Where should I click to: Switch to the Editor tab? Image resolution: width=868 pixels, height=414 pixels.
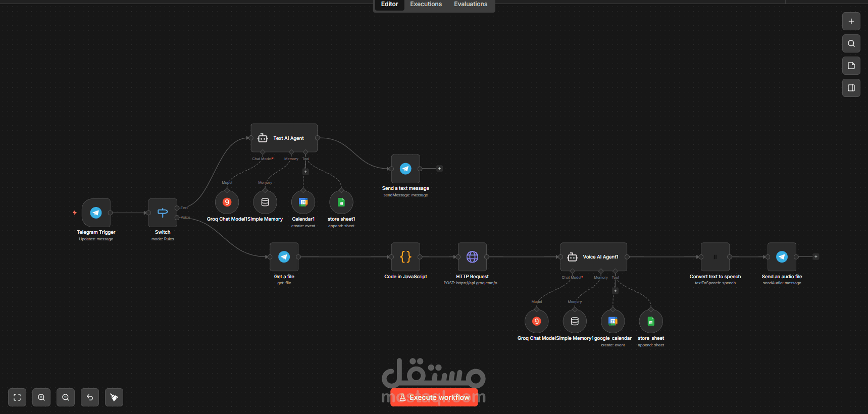[389, 4]
